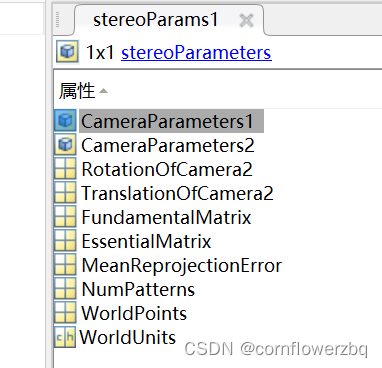Image resolution: width=382 pixels, height=368 pixels.
Task: Click the TranslationOfCamera2 matrix icon
Action: pyautogui.click(x=65, y=193)
